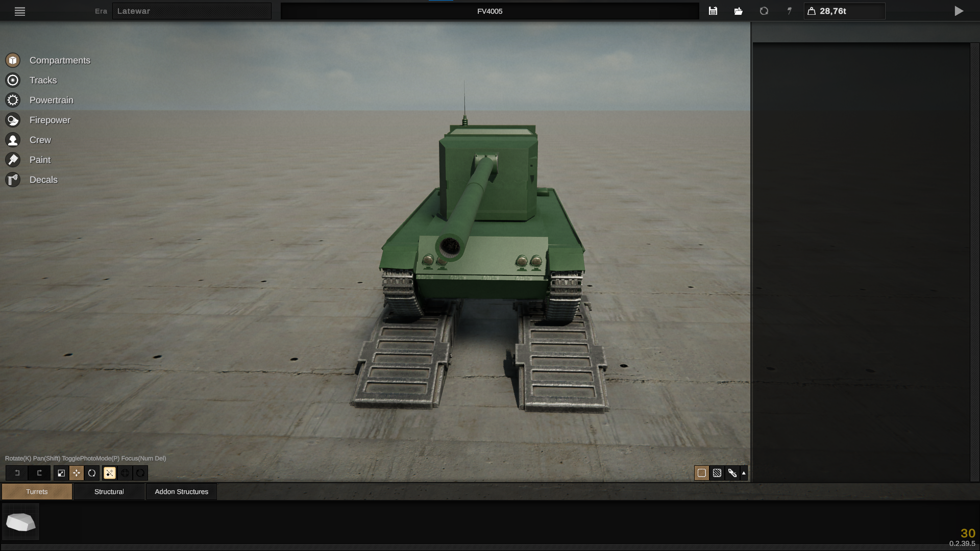The height and width of the screenshot is (551, 980).
Task: Click the save design floppy disk icon
Action: point(713,11)
